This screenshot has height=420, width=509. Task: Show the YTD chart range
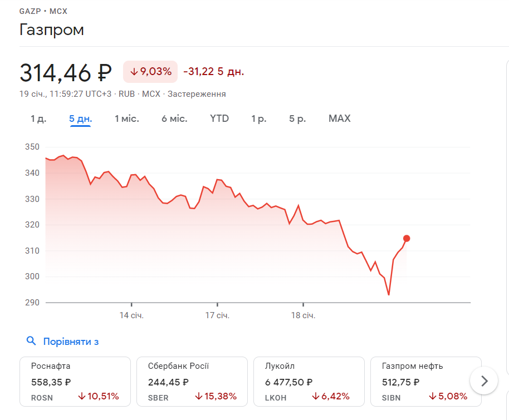[x=219, y=118]
